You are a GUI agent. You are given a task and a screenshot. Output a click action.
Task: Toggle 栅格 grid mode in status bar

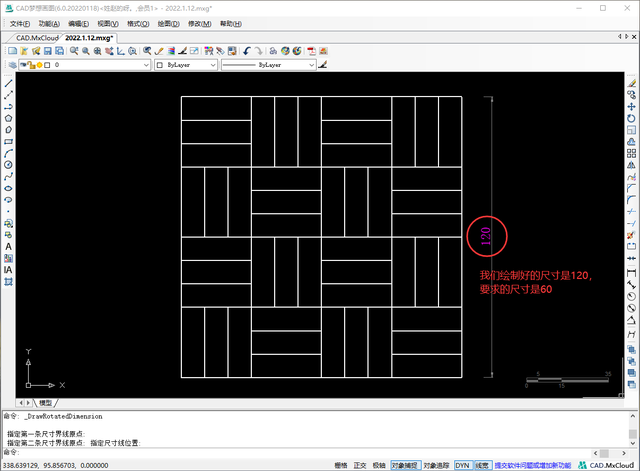341,465
